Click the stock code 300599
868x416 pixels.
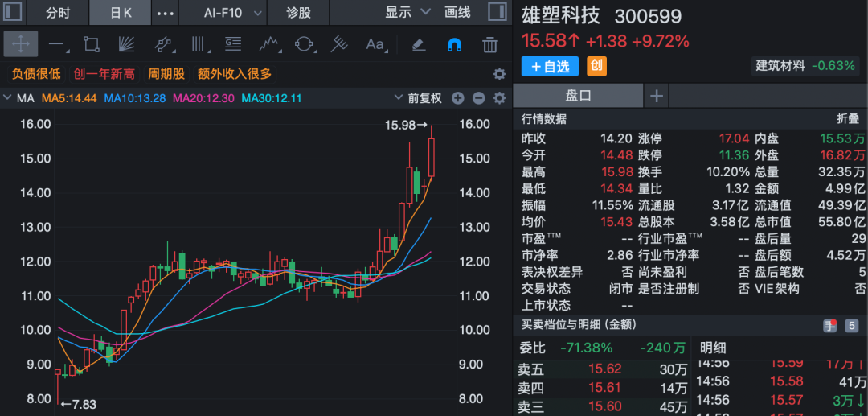[x=649, y=17]
